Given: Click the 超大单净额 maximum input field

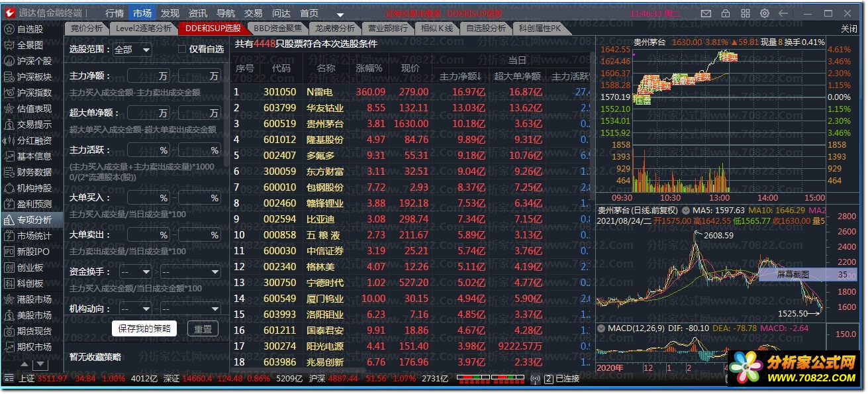Looking at the screenshot, I should 199,113.
